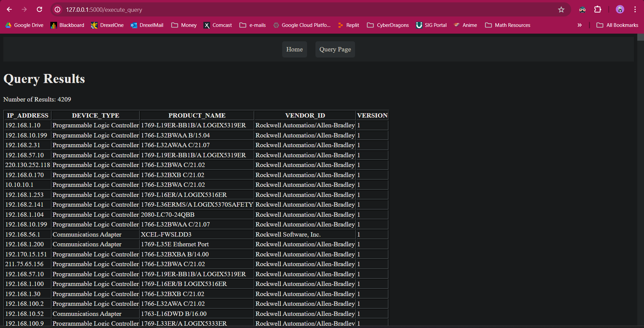Open the Google Cloud Platform bookmark
This screenshot has height=328, width=644.
[302, 25]
